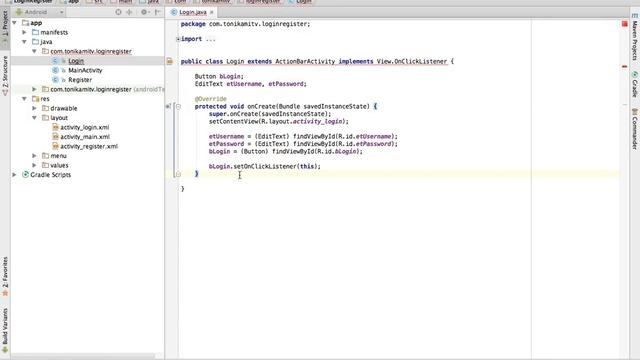
Task: Collapse the layout folder
Action: (x=34, y=118)
